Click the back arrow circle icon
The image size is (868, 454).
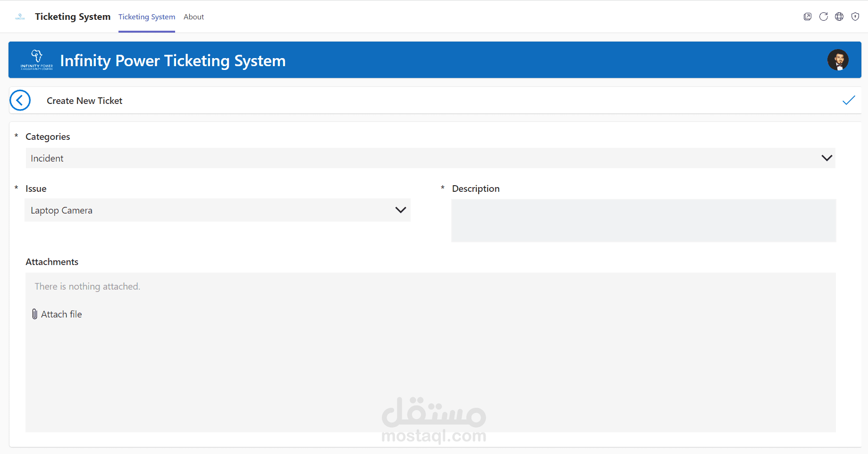pos(20,100)
